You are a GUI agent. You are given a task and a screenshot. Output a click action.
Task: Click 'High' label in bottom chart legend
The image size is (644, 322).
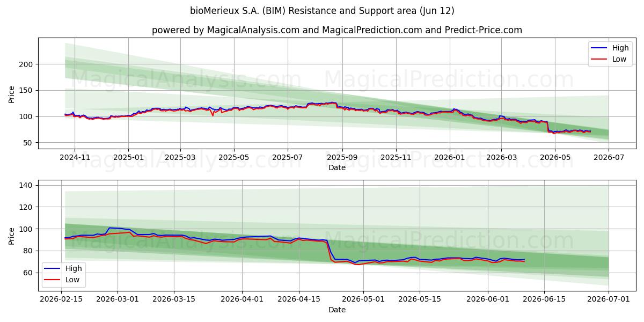[74, 268]
